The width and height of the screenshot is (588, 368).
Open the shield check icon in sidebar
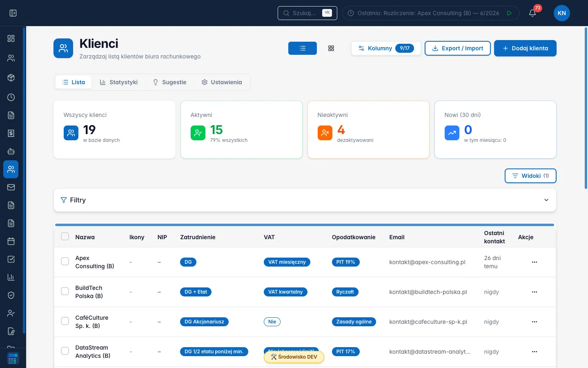pyautogui.click(x=11, y=295)
